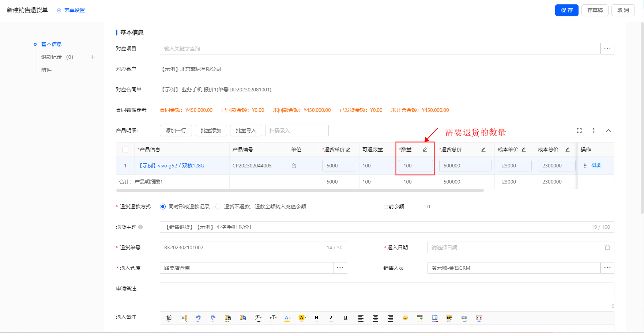Click the 批量添加 button
The image size is (644, 333).
(x=211, y=130)
